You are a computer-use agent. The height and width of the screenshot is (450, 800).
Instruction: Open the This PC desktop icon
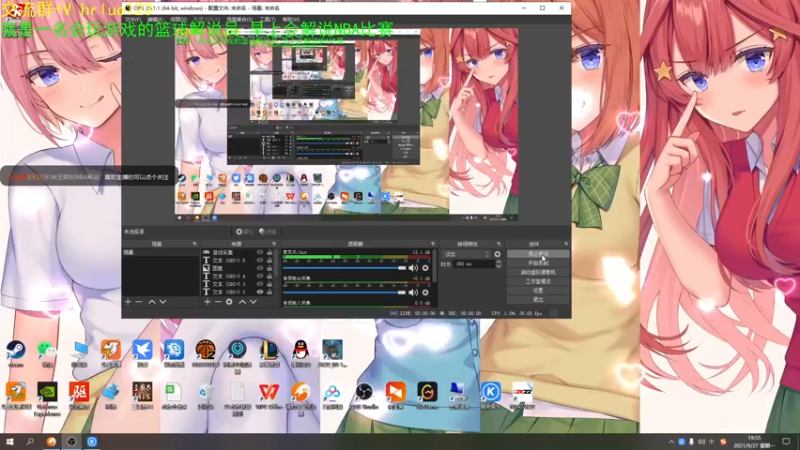(x=79, y=351)
